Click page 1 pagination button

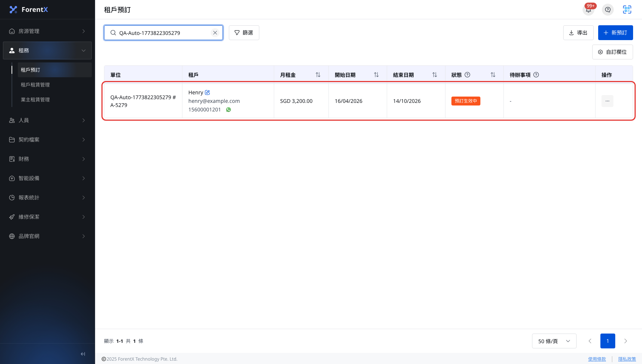coord(608,341)
